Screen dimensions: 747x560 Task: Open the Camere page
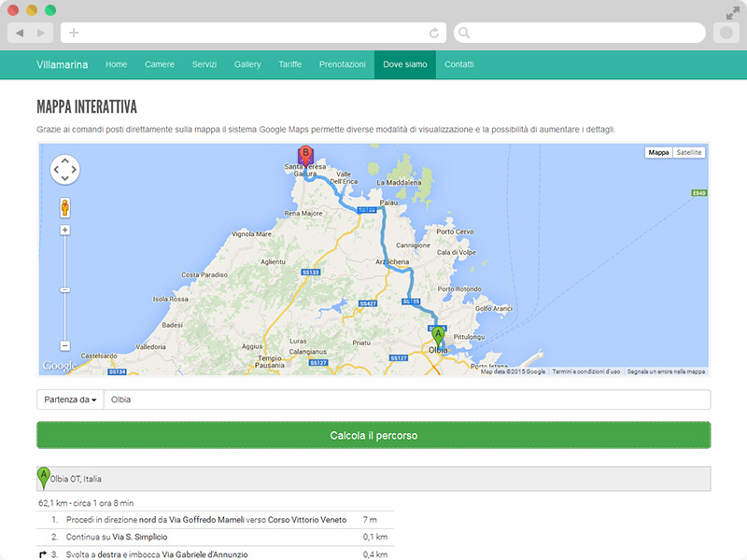160,64
